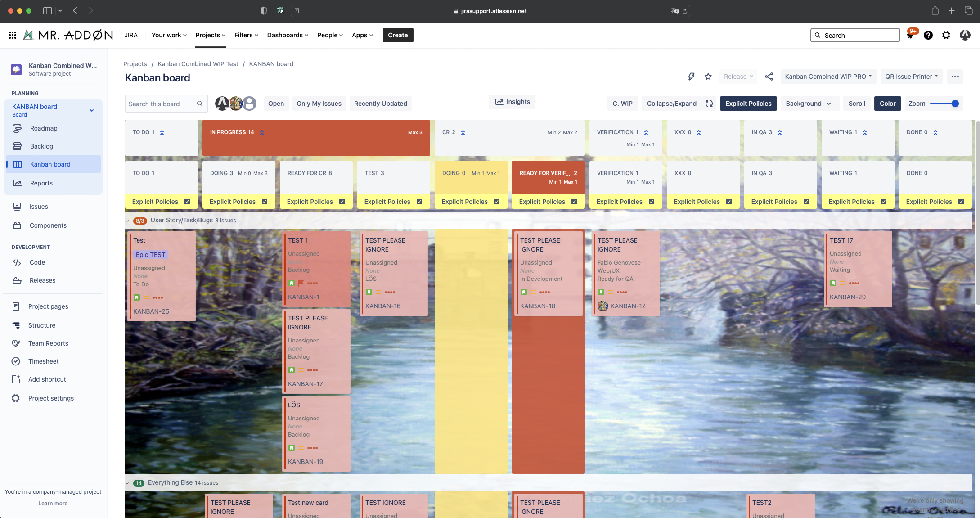Toggle Explicit Policies checkbox under TEST column
980x518 pixels.
click(419, 202)
